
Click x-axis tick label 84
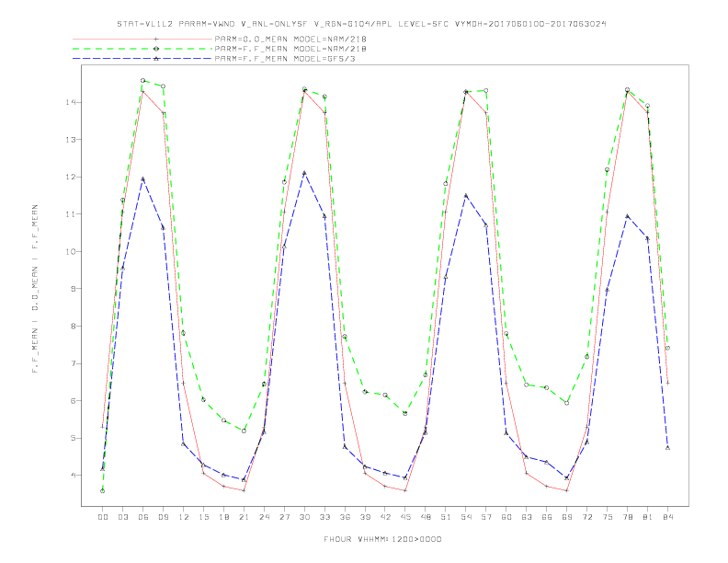668,517
